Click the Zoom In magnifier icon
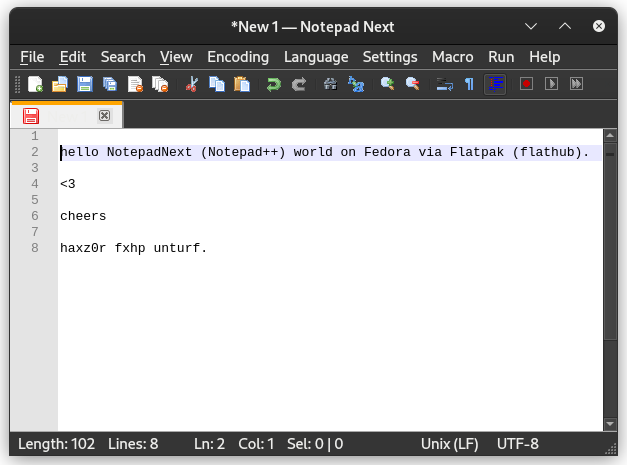 tap(387, 85)
